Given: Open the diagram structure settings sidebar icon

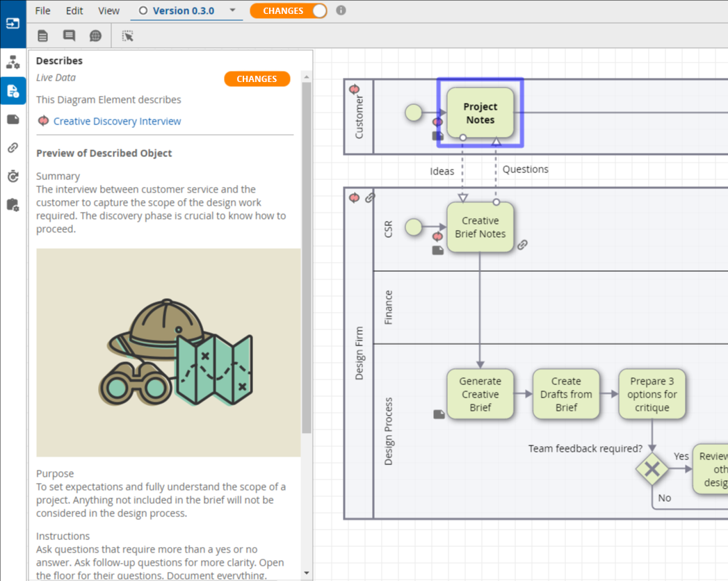Looking at the screenshot, I should (x=13, y=63).
